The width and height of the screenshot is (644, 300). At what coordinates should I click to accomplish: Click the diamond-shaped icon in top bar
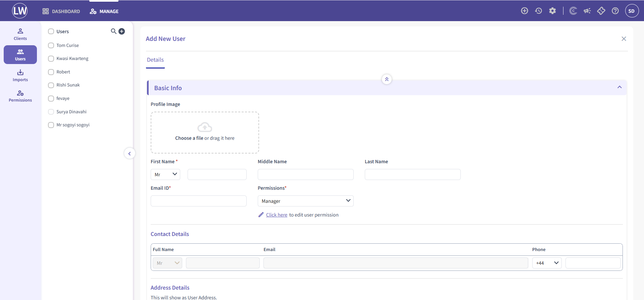[x=601, y=11]
